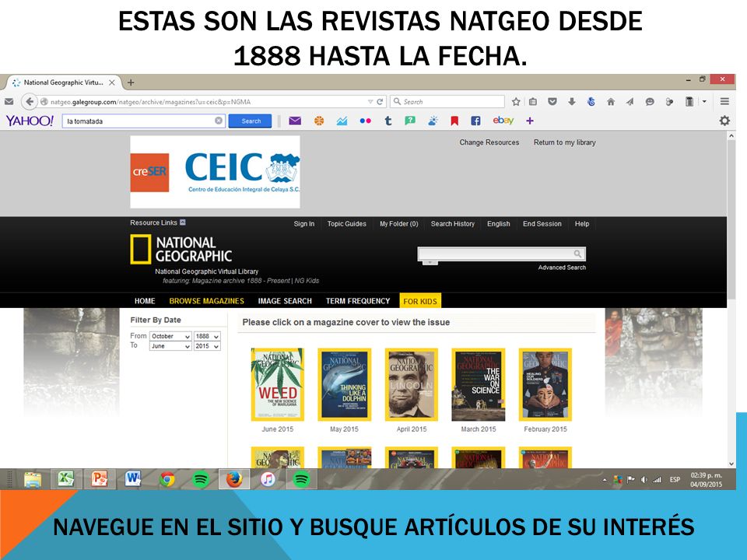Click the Sign In link
747x560 pixels.
coord(304,224)
